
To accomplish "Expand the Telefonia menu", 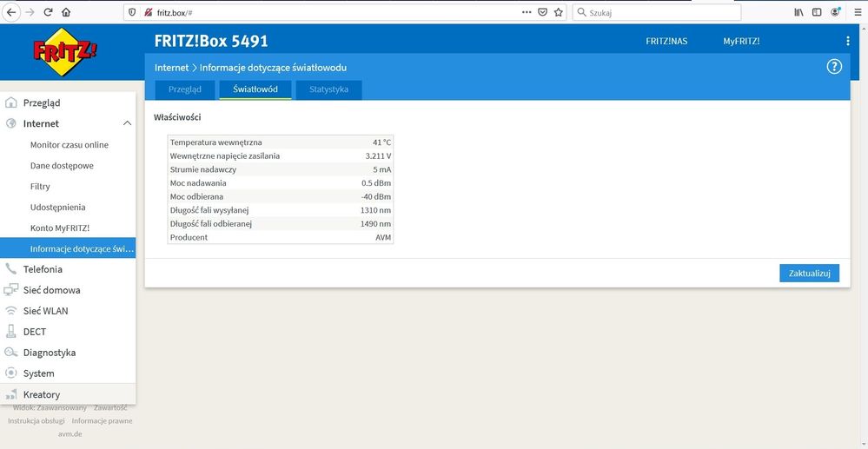I will 43,269.
